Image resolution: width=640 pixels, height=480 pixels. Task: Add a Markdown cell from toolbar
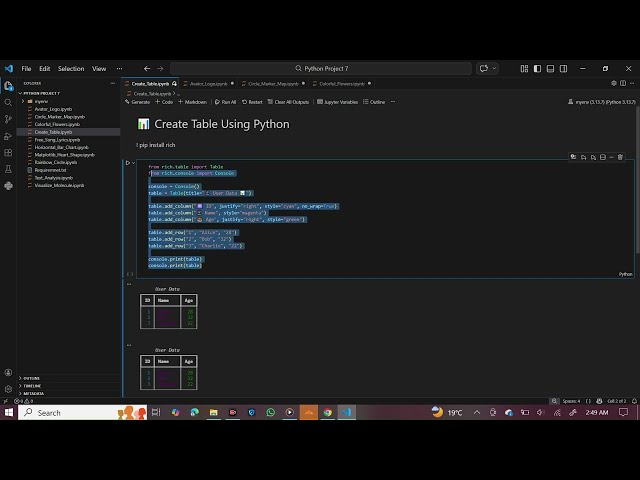pyautogui.click(x=193, y=102)
